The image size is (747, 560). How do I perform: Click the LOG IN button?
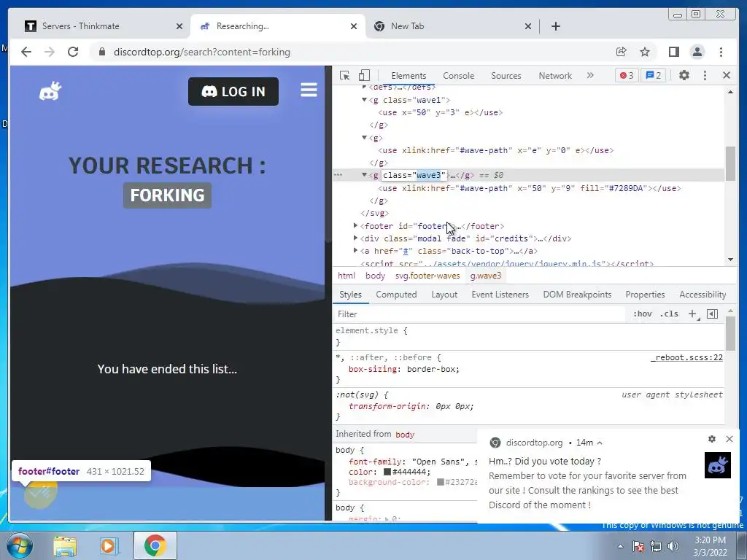click(x=233, y=91)
